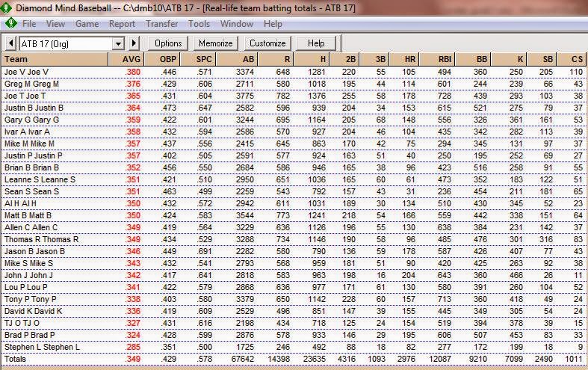Sort by the 2B column header
The image size is (588, 370).
(344, 59)
